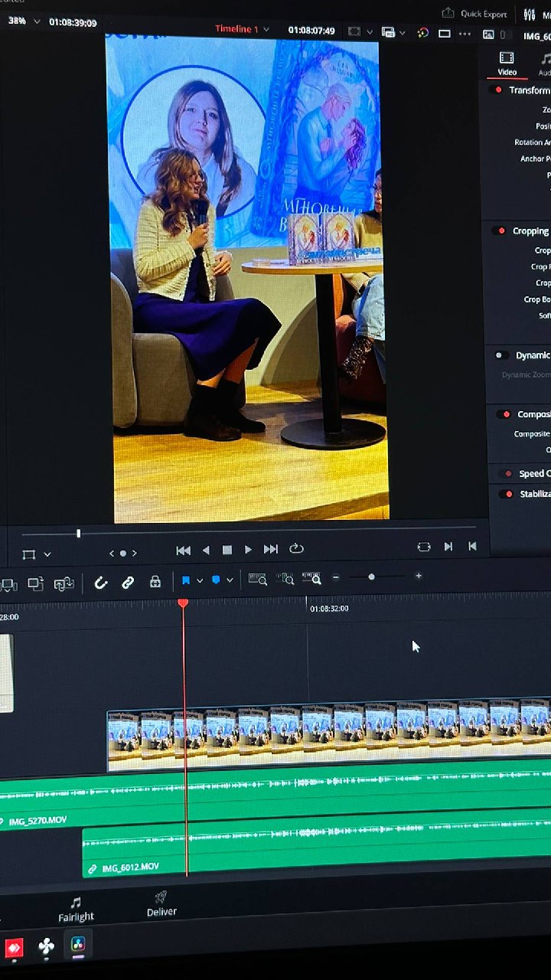
Task: Open the viewer three-dots options menu
Action: (465, 34)
